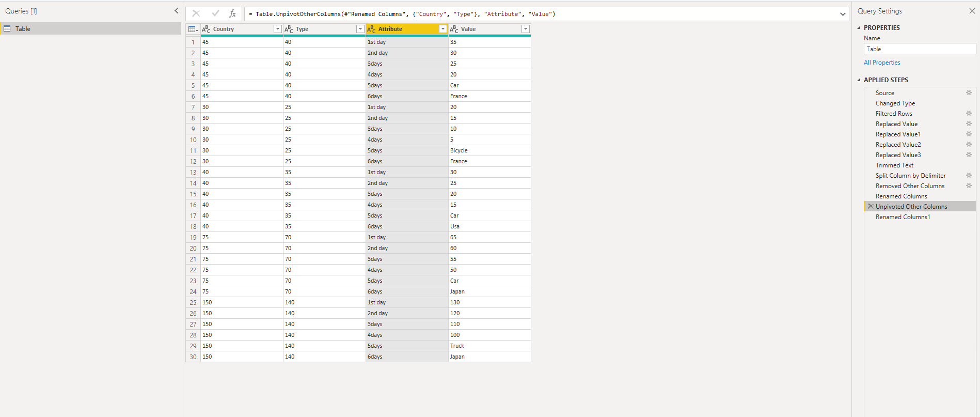Open settings gear for Removed Other Columns
This screenshot has width=980, height=417.
click(969, 186)
